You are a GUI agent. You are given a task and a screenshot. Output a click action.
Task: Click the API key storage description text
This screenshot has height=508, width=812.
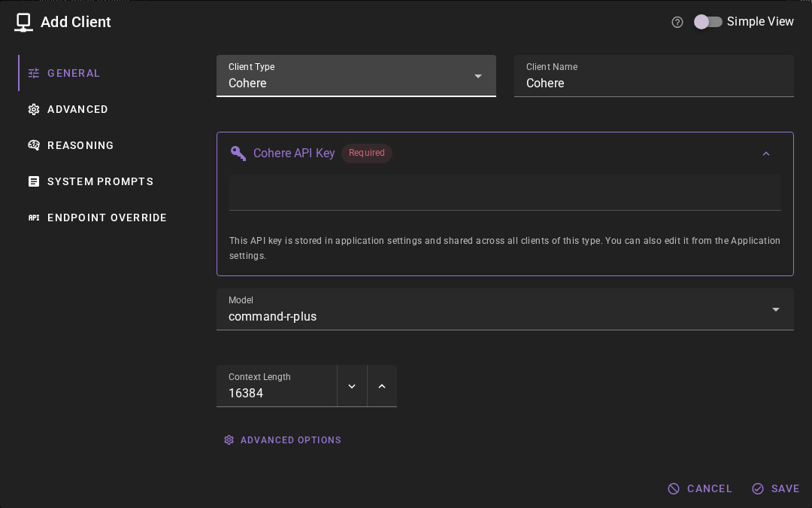pyautogui.click(x=505, y=248)
